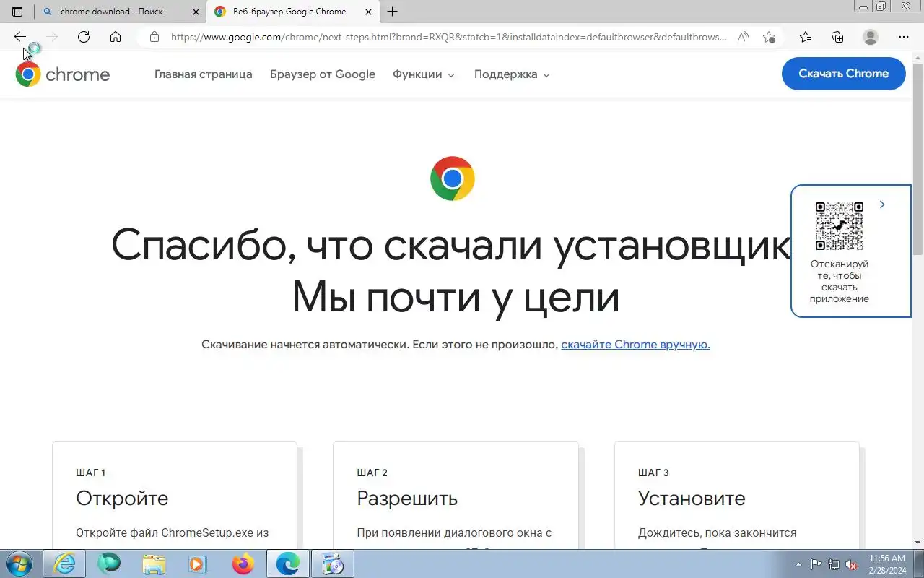Open the Collections icon in toolbar
924x578 pixels.
838,37
